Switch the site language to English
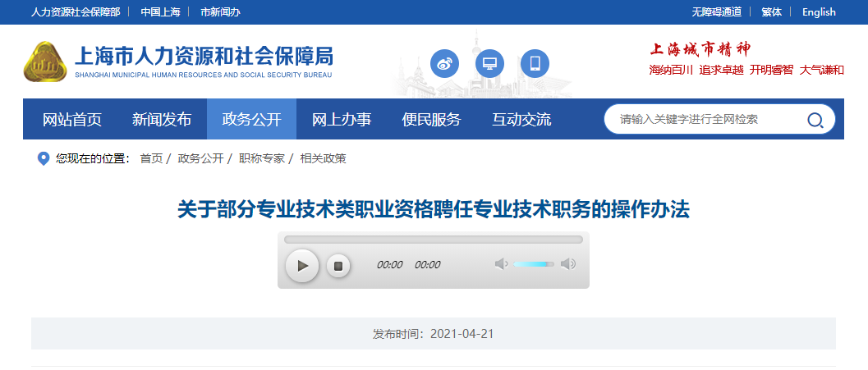This screenshot has width=868, height=370. pos(819,12)
